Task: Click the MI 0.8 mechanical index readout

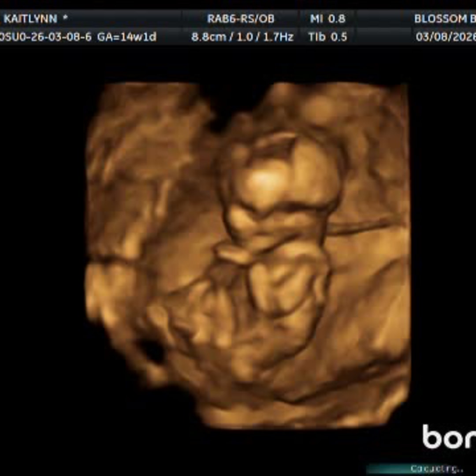Action: pos(327,19)
